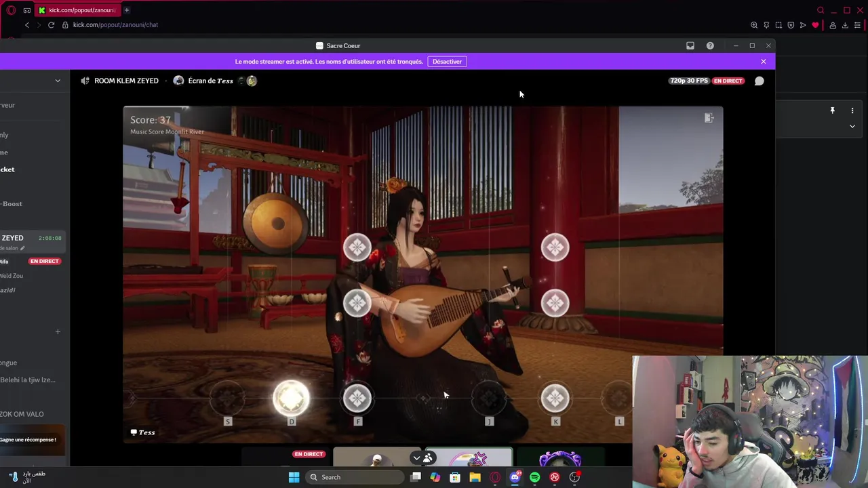Open Task View on taskbar
The height and width of the screenshot is (488, 868).
[416, 477]
